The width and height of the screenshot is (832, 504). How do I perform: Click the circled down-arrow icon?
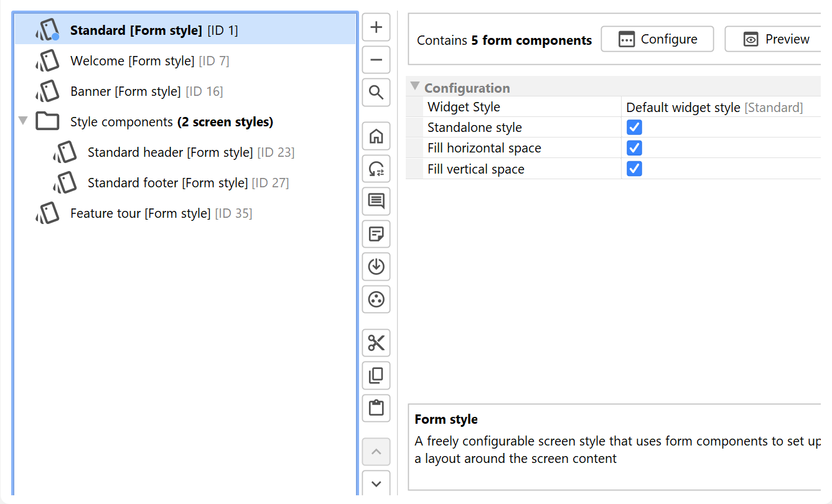pyautogui.click(x=376, y=266)
